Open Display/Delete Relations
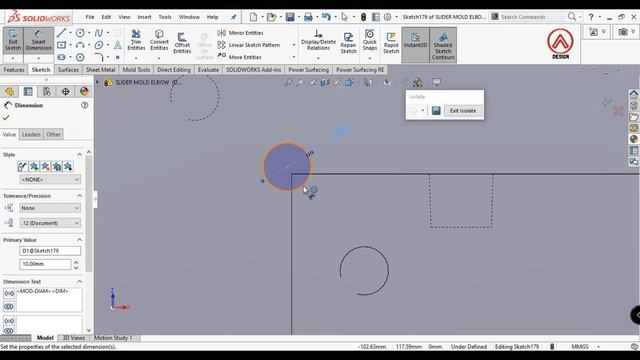The height and width of the screenshot is (360, 640). click(318, 40)
